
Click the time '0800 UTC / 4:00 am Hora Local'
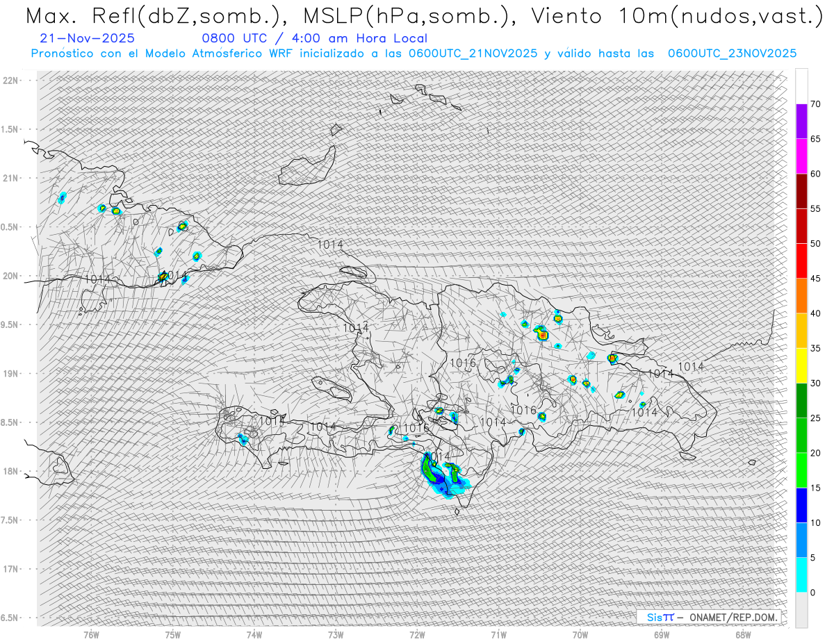pos(314,38)
